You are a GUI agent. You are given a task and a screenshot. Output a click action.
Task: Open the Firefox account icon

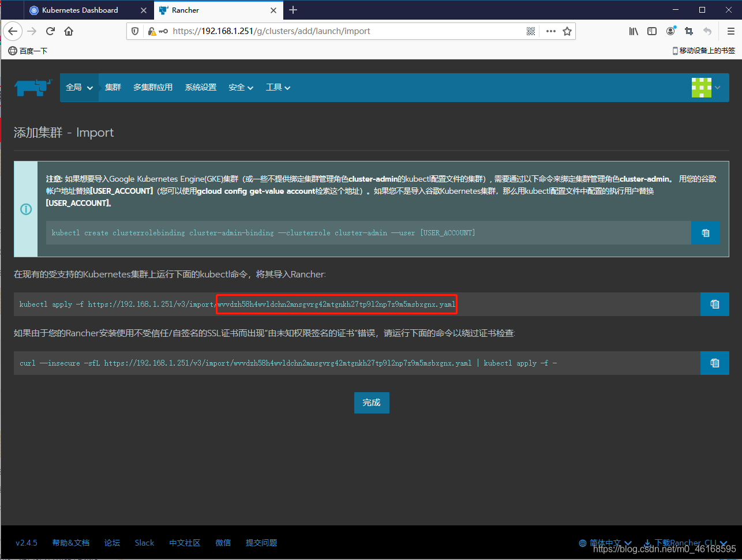(670, 31)
